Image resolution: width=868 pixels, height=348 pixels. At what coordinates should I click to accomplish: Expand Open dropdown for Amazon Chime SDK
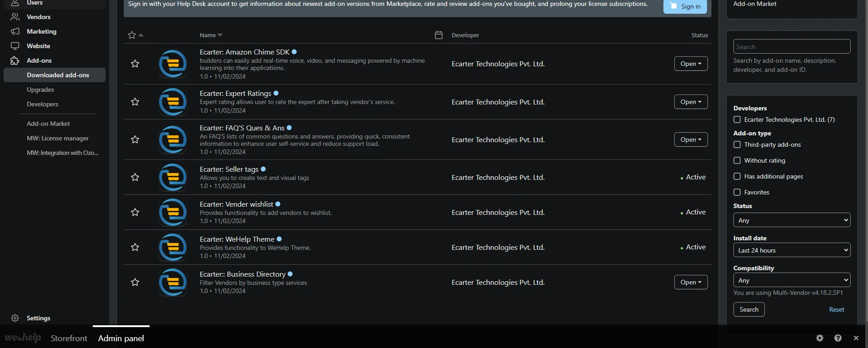(x=691, y=64)
